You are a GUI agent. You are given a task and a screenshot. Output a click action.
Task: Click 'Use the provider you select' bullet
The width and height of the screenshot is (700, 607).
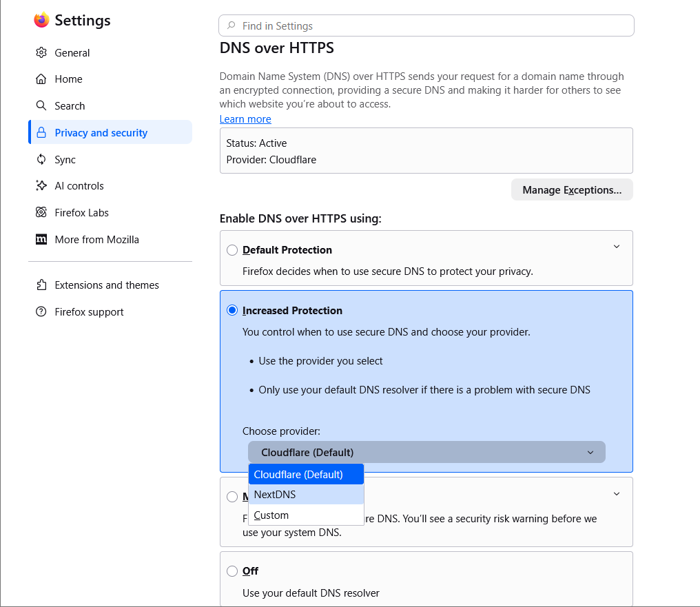(x=320, y=361)
